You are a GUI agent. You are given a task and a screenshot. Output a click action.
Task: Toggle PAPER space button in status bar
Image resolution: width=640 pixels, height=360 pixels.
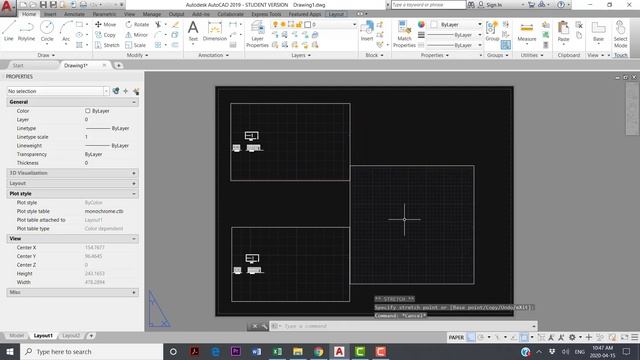pos(456,337)
